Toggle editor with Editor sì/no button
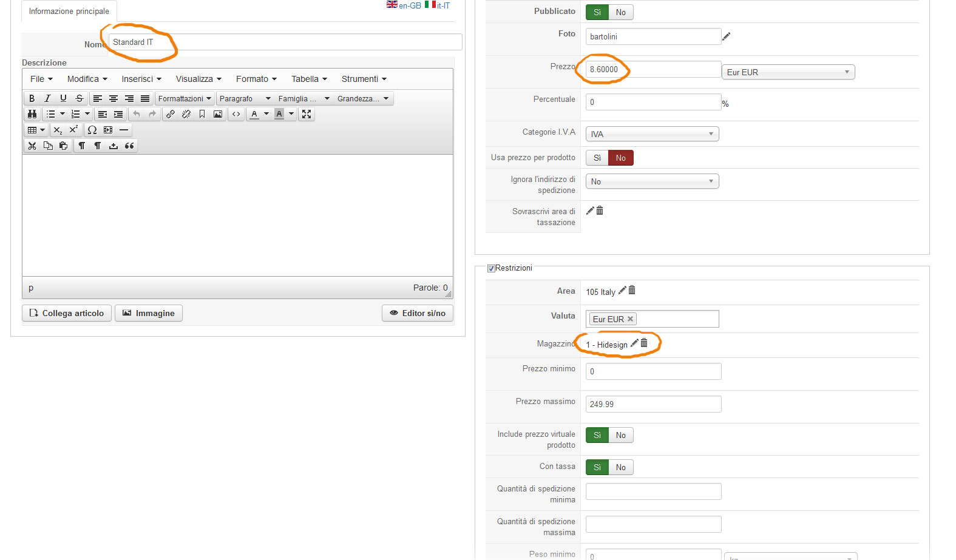This screenshot has height=560, width=956. click(418, 313)
